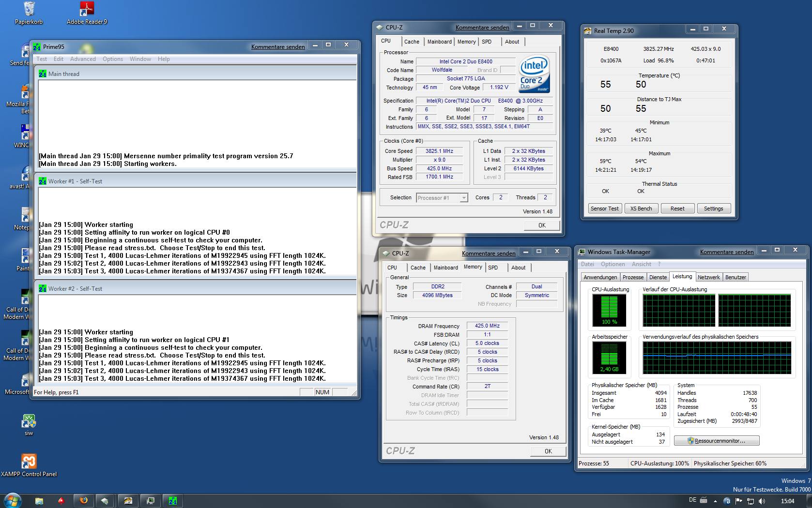Viewport: 812px width, 508px height.
Task: Click the volume icon in system tray
Action: [762, 501]
